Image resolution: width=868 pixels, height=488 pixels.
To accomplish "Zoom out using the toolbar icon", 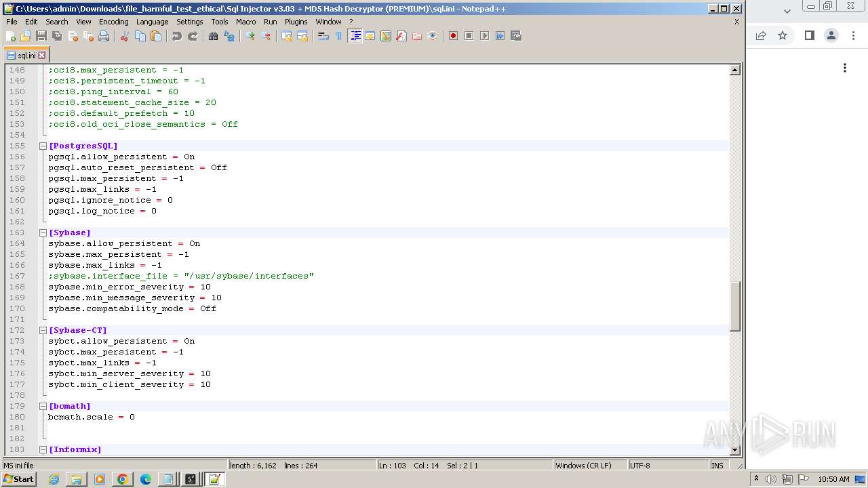I will pos(266,36).
